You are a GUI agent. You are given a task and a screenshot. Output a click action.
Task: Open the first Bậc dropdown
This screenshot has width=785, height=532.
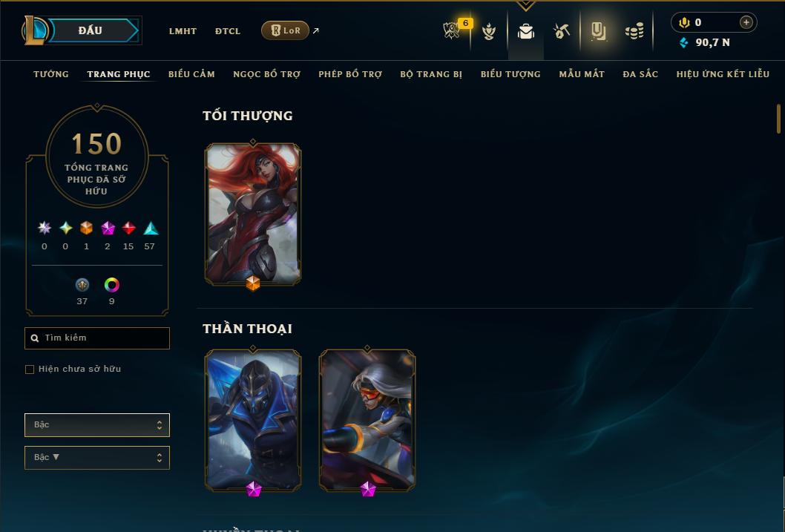(x=97, y=425)
